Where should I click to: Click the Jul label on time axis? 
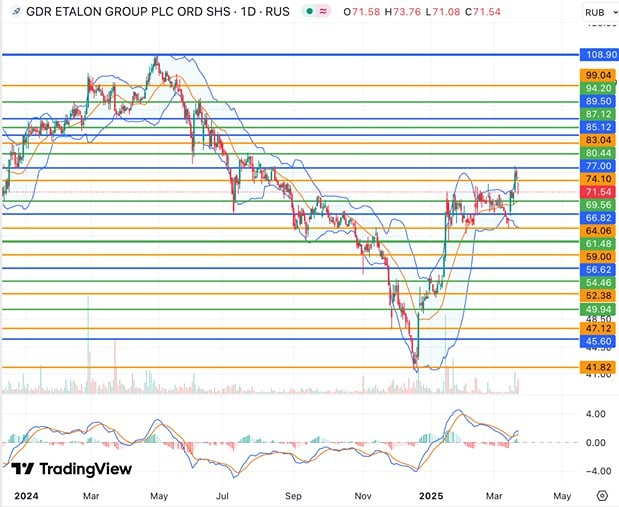(223, 496)
